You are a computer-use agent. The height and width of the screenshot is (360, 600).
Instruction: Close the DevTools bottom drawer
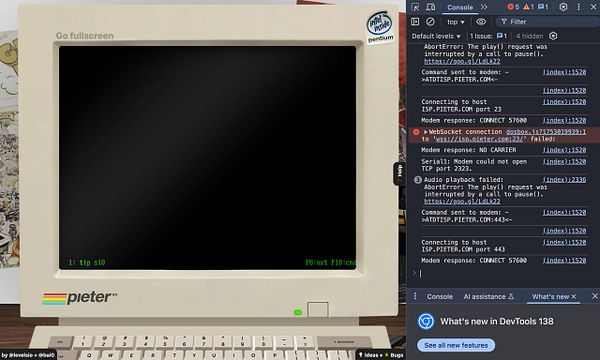595,296
